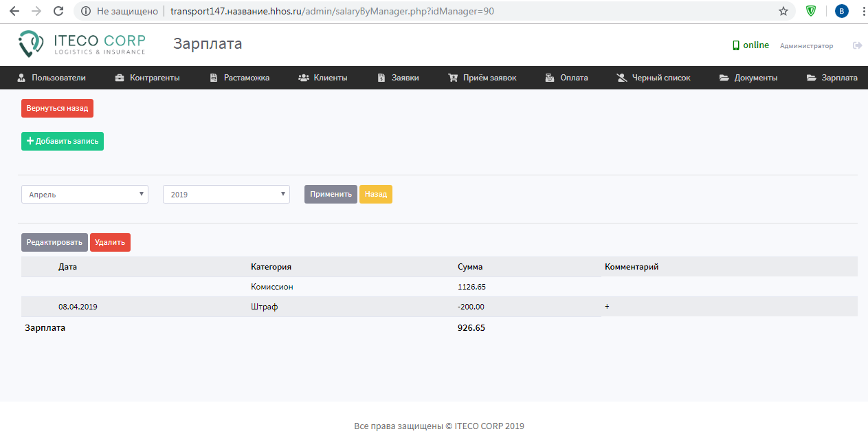Click the Сумма column header
868x436 pixels.
(470, 267)
